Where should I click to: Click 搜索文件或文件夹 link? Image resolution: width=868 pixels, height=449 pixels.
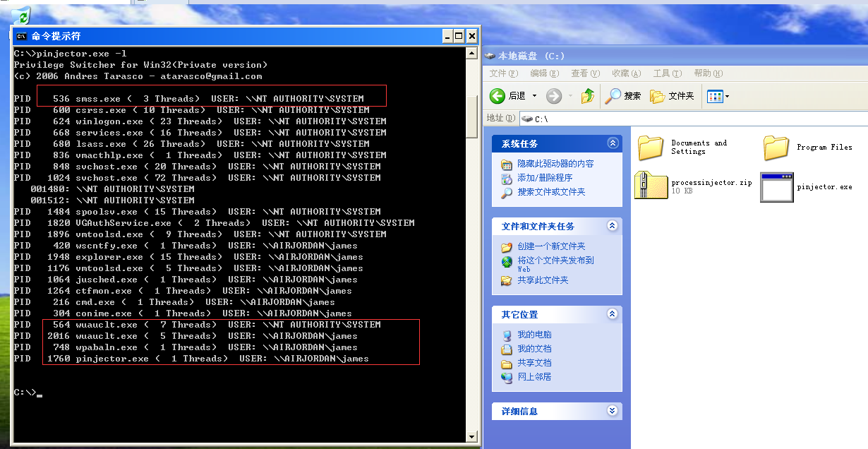(x=551, y=192)
